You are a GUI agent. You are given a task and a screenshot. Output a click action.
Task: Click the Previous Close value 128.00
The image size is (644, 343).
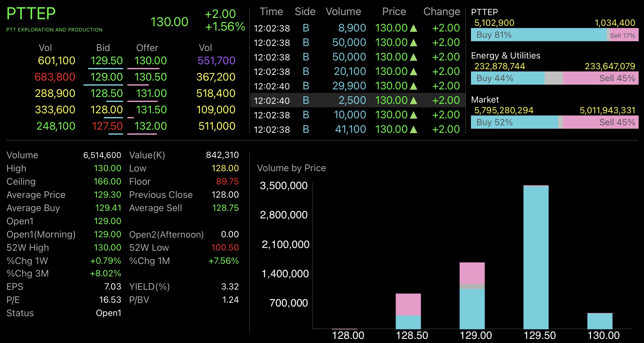pos(225,194)
